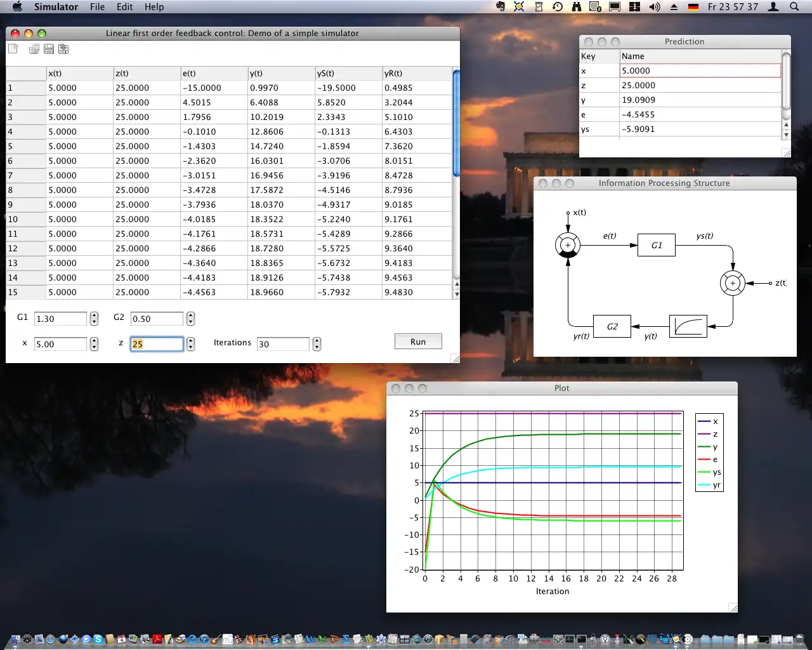Click the Evernote elephant menu bar icon
812x650 pixels.
[x=501, y=7]
